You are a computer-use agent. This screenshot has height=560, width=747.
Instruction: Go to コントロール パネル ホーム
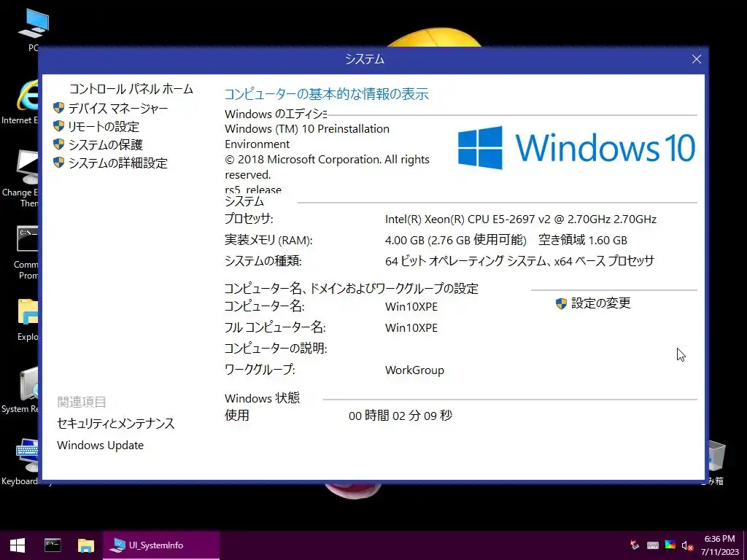tap(131, 89)
